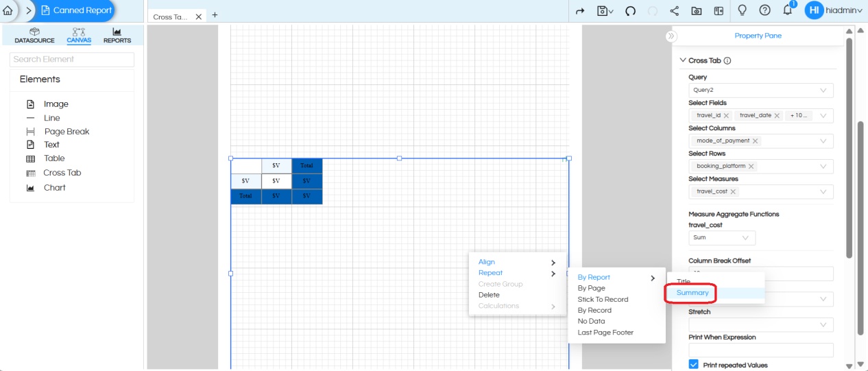Viewport: 868px width, 371px height.
Task: Click the Property Pane scrollbar thumb
Action: coord(850,147)
